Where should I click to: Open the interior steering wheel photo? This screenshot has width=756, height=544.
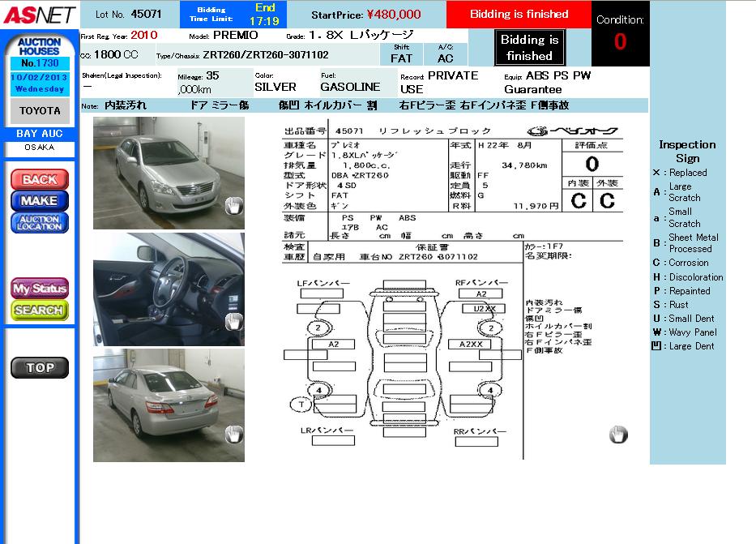[169, 289]
